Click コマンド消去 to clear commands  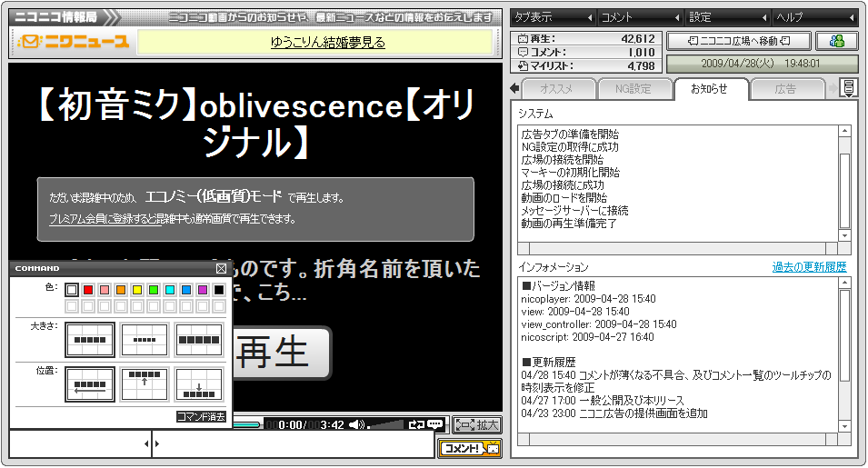pos(201,416)
